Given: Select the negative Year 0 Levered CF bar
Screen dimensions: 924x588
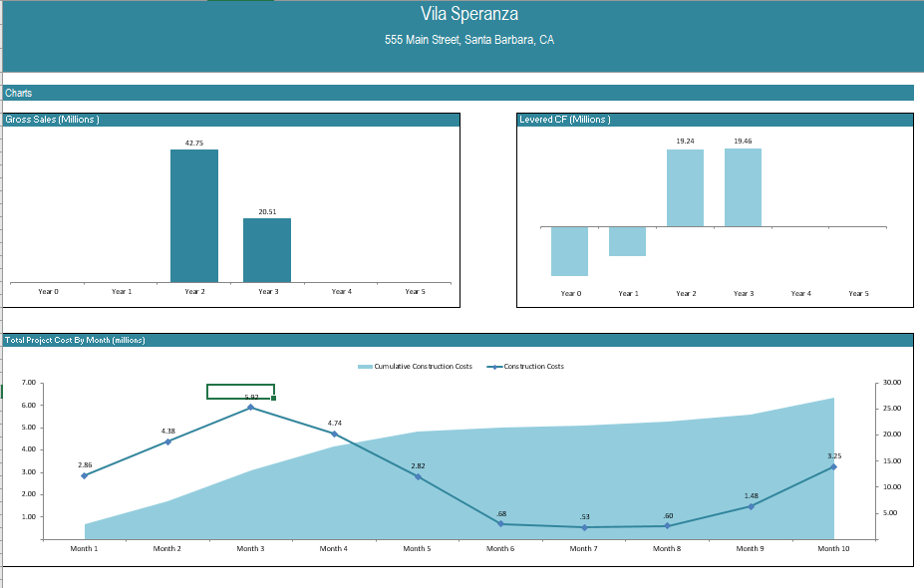Looking at the screenshot, I should click(x=569, y=251).
